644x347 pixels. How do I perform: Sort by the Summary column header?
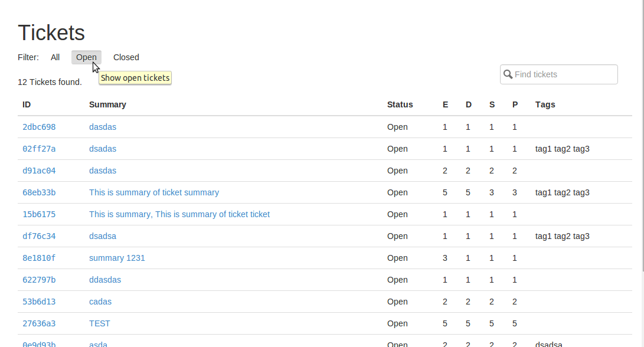pos(107,104)
